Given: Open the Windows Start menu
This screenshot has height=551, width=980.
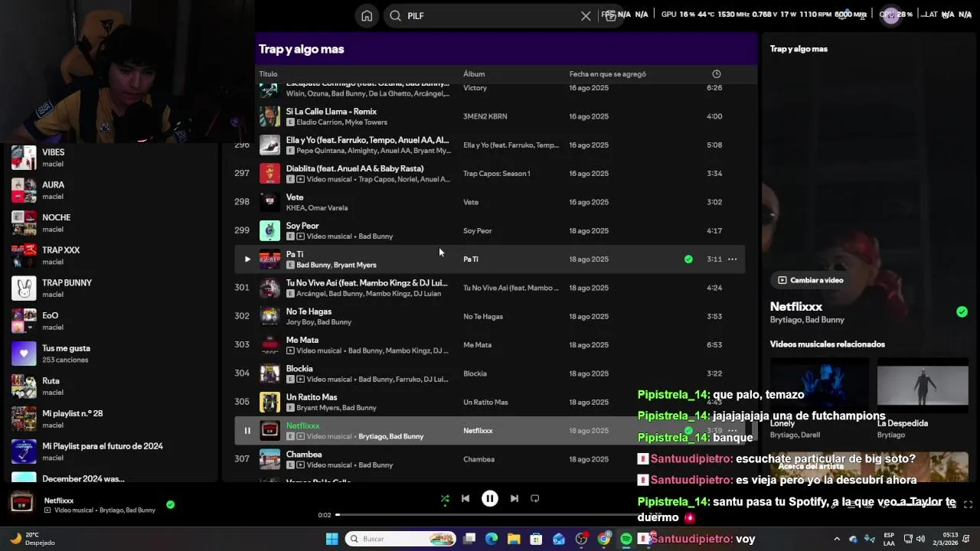Looking at the screenshot, I should [x=332, y=539].
